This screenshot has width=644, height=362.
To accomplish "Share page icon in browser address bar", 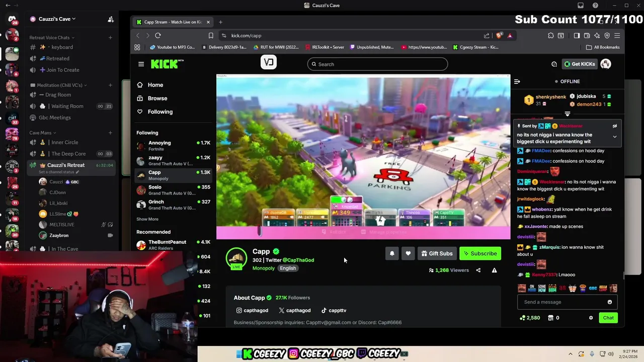I will (x=487, y=36).
